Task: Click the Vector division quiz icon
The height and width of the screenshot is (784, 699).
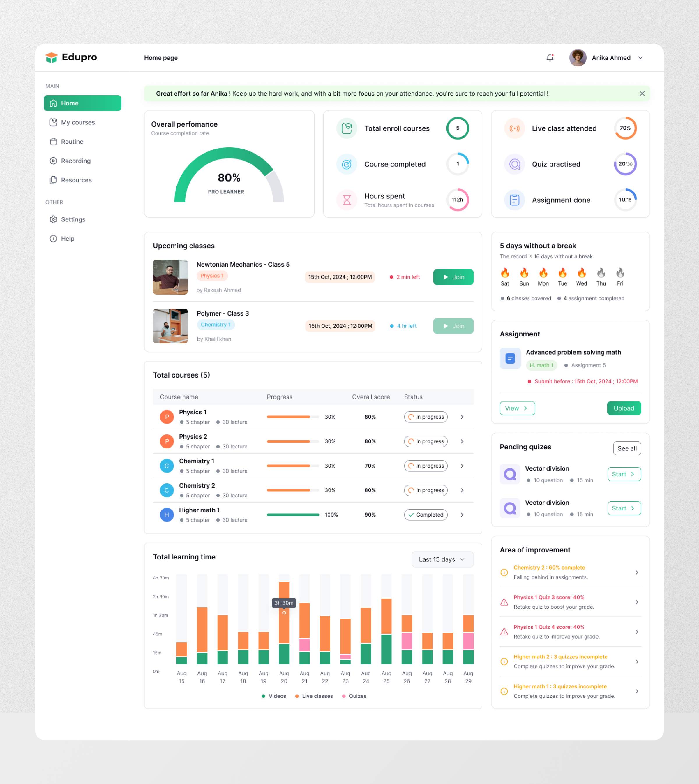Action: pyautogui.click(x=510, y=474)
